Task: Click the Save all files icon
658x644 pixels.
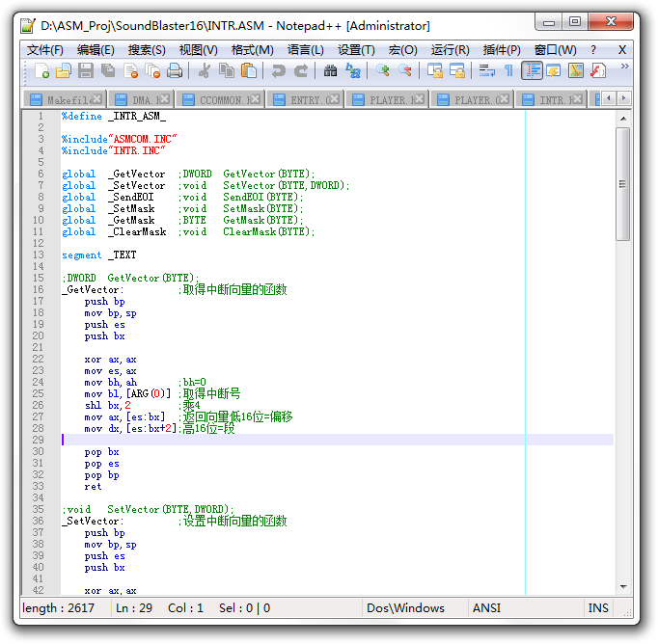Action: coord(108,70)
